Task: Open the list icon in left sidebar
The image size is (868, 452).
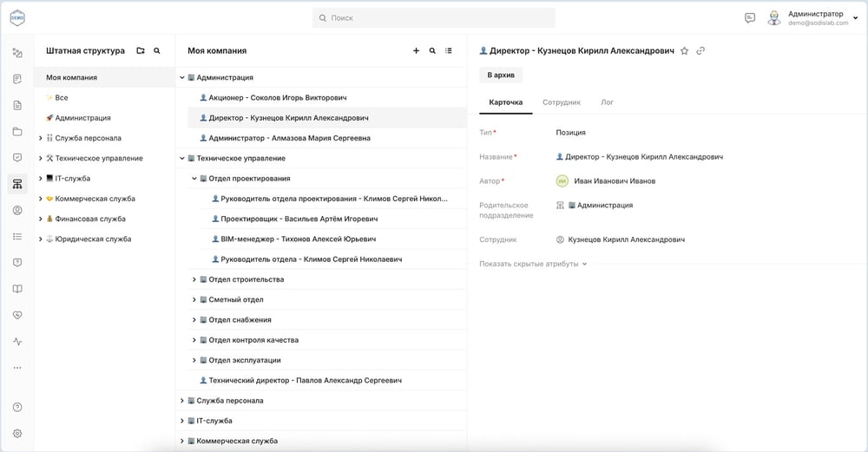Action: [x=17, y=236]
